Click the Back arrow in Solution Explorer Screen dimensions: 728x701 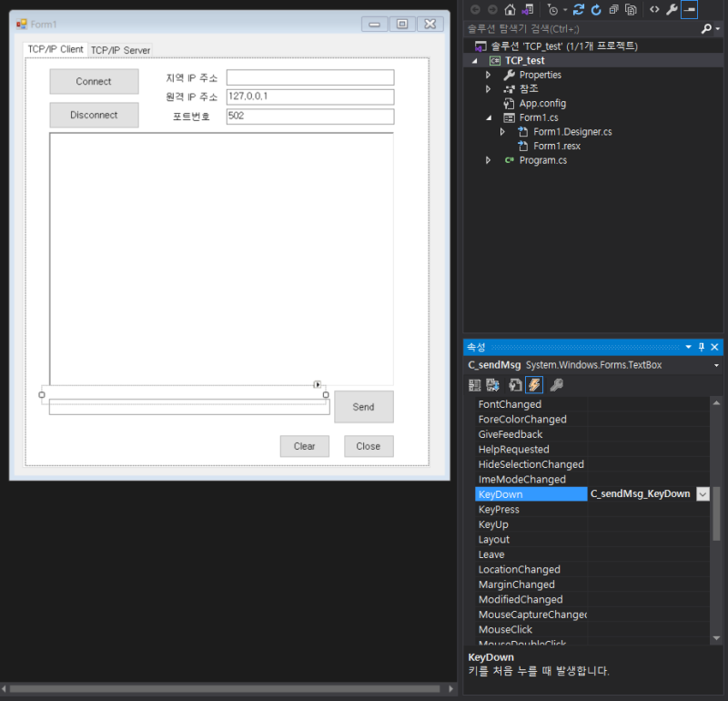click(475, 10)
